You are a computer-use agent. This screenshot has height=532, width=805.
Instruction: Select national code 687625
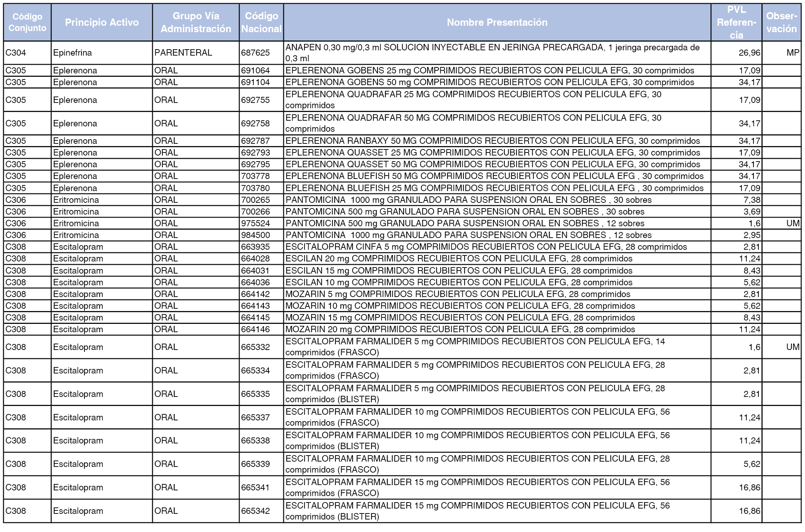261,53
